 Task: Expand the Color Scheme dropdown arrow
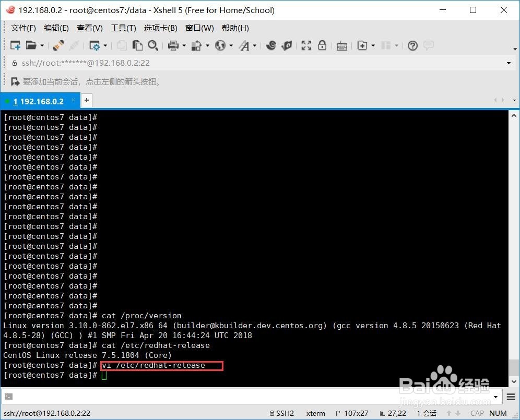[x=208, y=45]
